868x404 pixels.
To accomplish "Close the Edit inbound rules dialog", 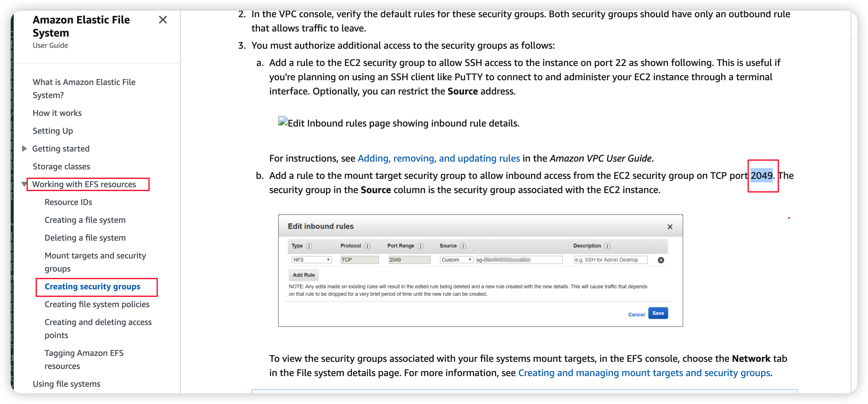I will tap(670, 226).
